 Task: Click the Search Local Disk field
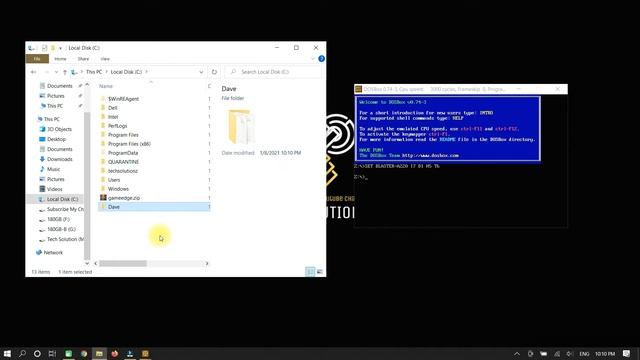point(273,72)
